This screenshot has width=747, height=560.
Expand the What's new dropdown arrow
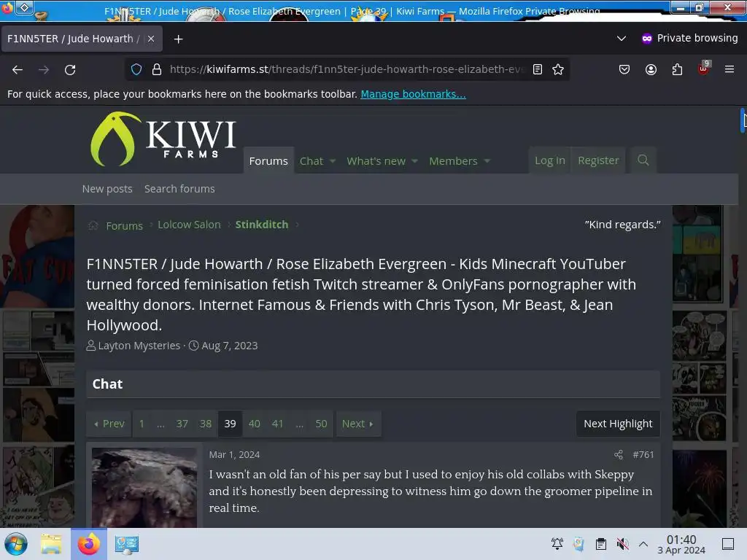414,161
